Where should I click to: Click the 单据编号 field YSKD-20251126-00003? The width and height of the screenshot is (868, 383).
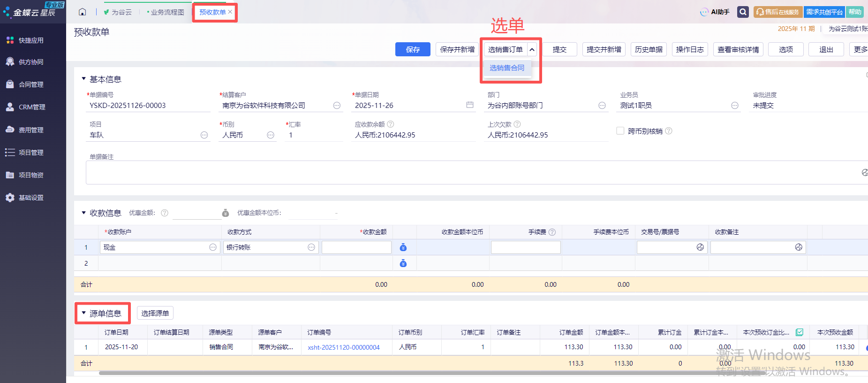[149, 106]
